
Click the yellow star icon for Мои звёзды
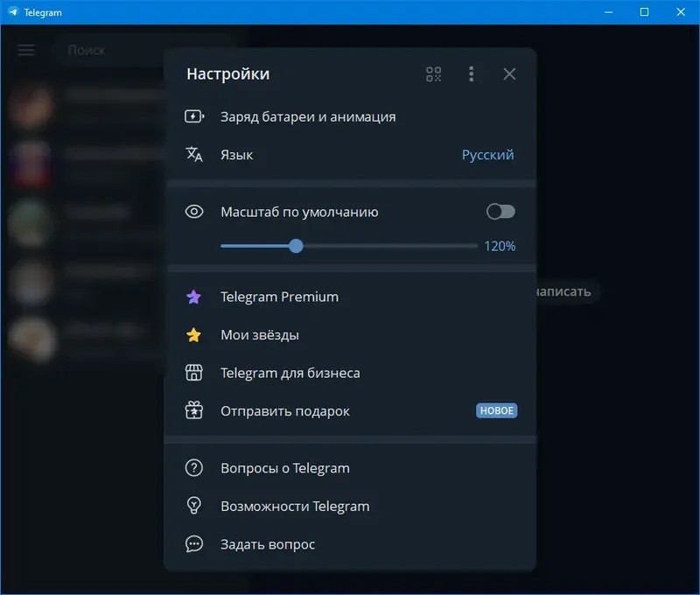pos(193,335)
